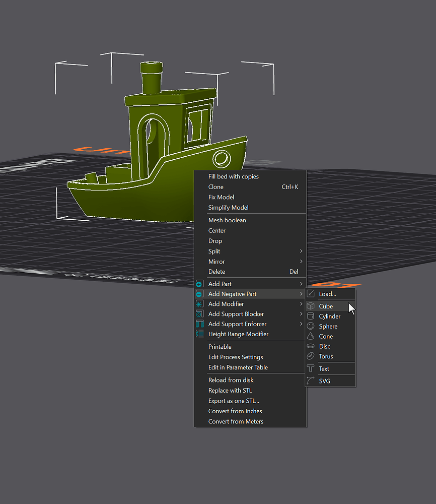
Task: Click the Text T icon
Action: (311, 368)
